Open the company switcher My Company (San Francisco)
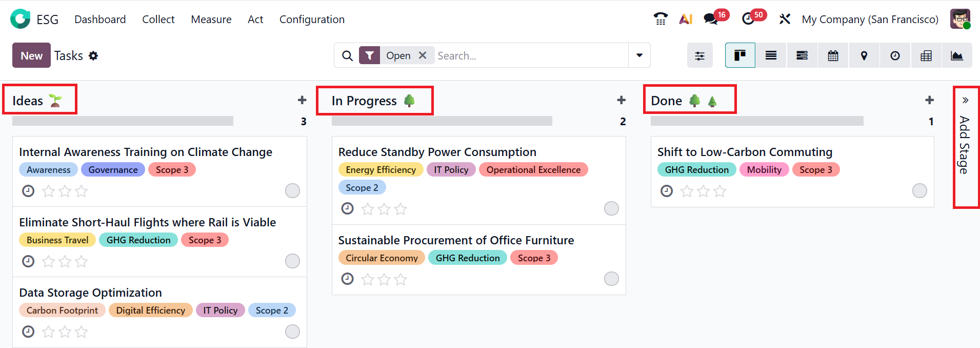This screenshot has height=348, width=980. 870,20
